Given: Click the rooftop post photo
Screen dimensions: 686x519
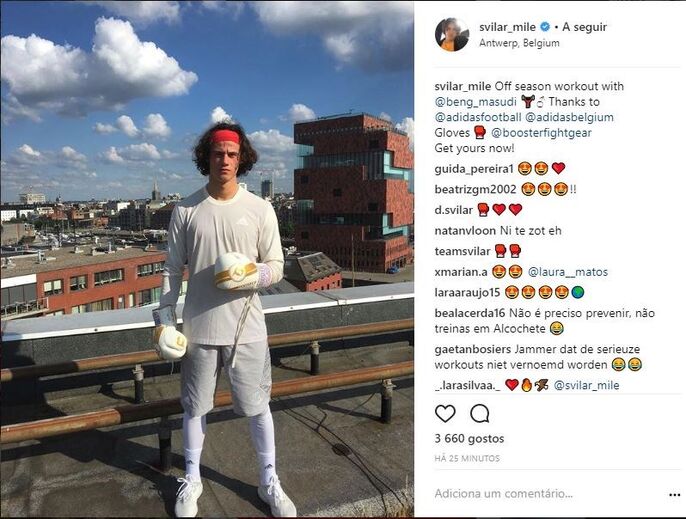Looking at the screenshot, I should [207, 260].
